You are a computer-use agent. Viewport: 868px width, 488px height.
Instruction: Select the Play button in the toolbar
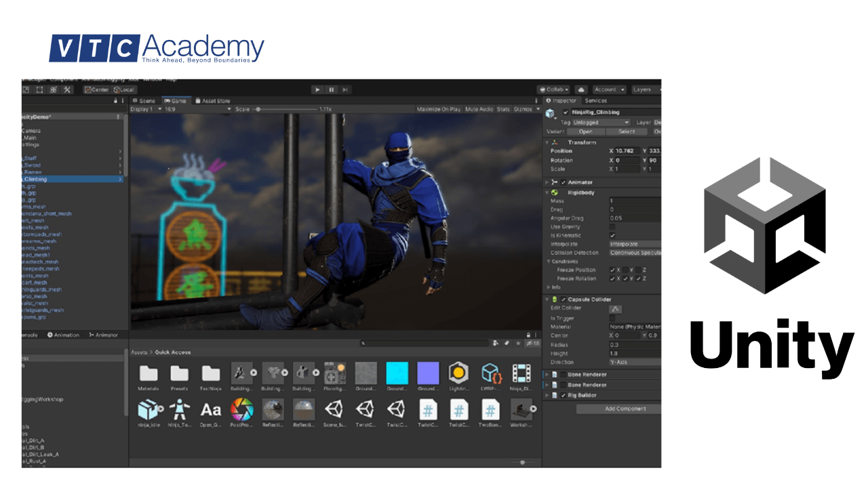coord(317,89)
